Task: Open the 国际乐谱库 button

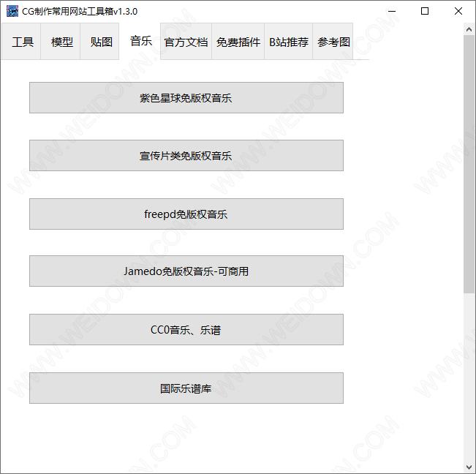Action: coord(186,388)
